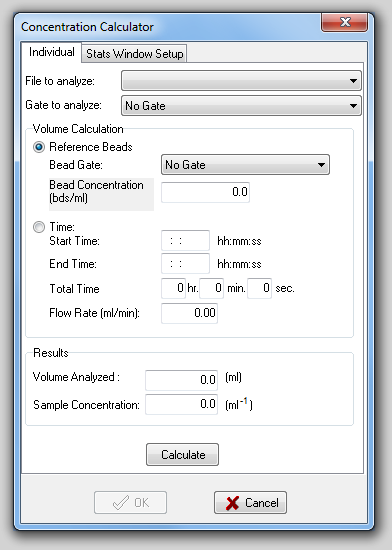Click the red X icon on Cancel
The image size is (392, 550).
coord(232,503)
